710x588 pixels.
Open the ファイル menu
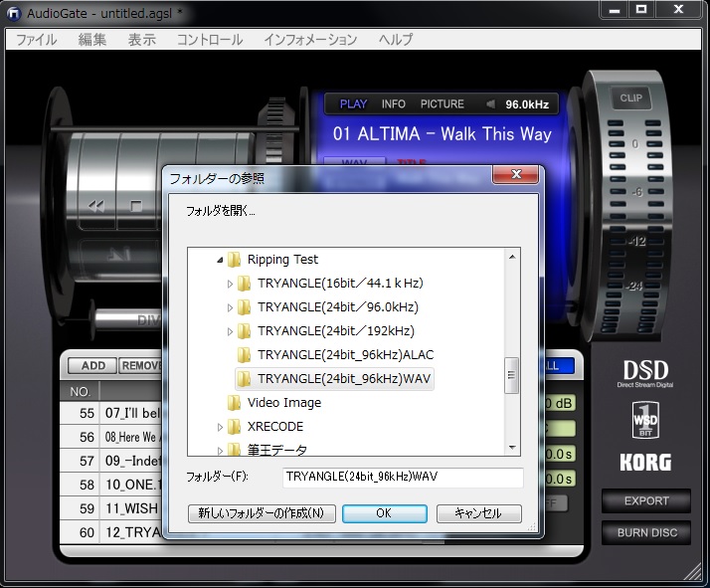[37, 40]
